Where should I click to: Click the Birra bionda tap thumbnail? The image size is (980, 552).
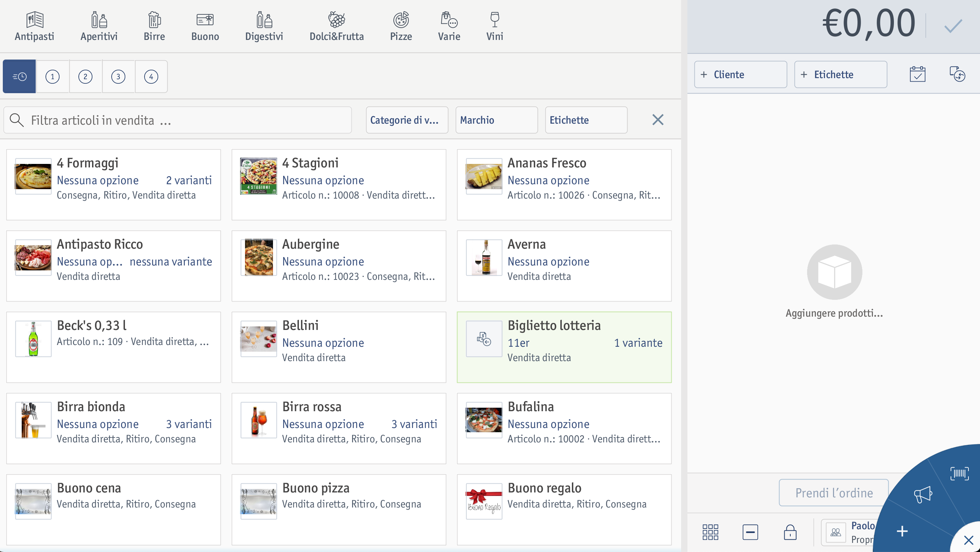click(33, 420)
